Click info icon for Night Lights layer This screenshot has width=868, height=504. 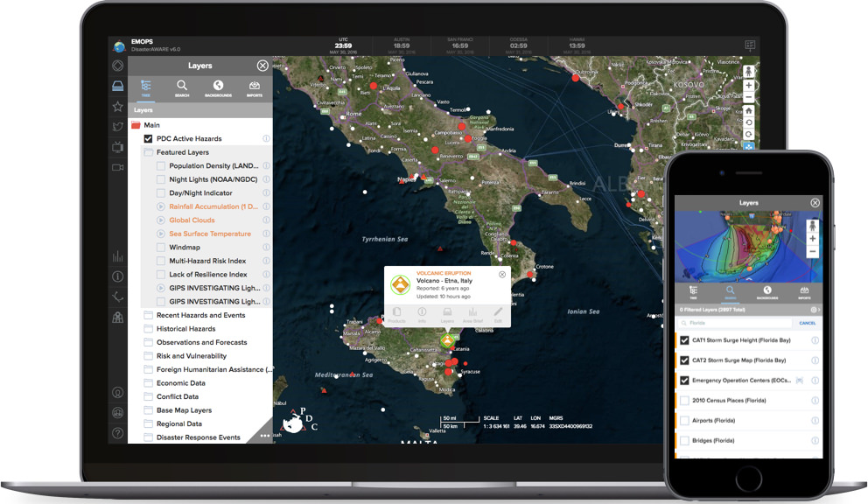266,179
